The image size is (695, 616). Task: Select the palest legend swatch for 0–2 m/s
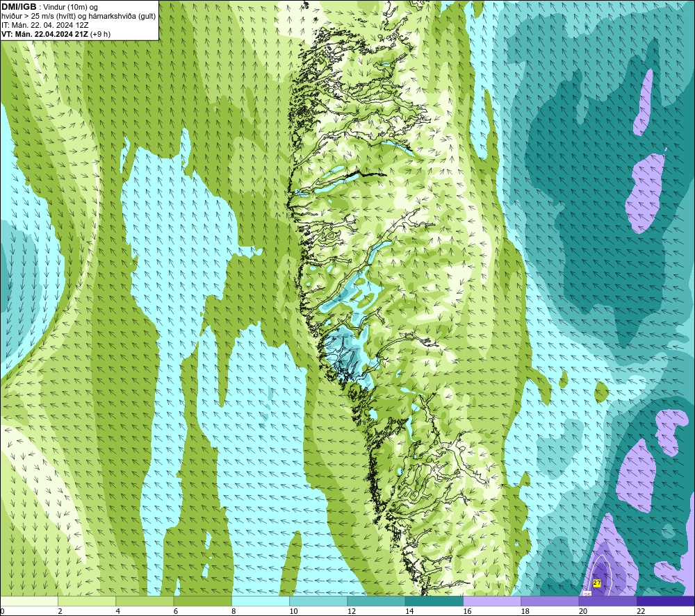[x=28, y=601]
